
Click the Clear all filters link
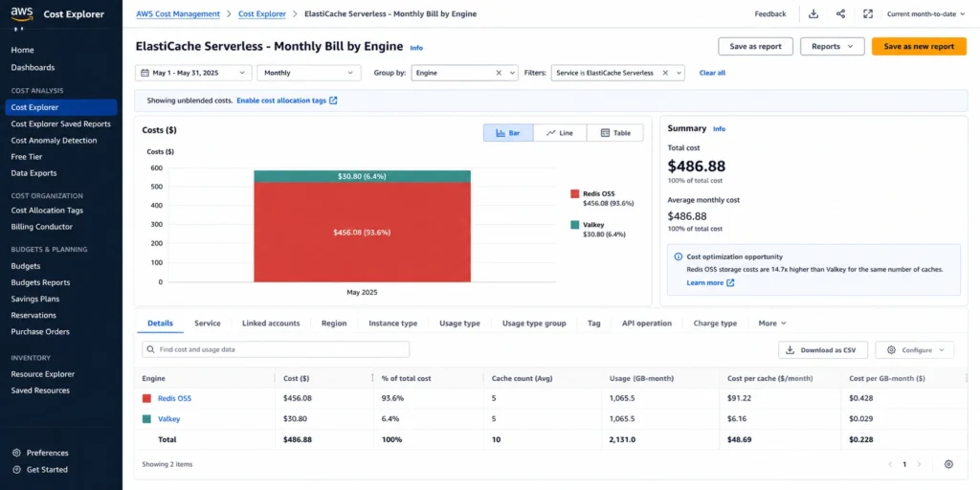pos(712,73)
